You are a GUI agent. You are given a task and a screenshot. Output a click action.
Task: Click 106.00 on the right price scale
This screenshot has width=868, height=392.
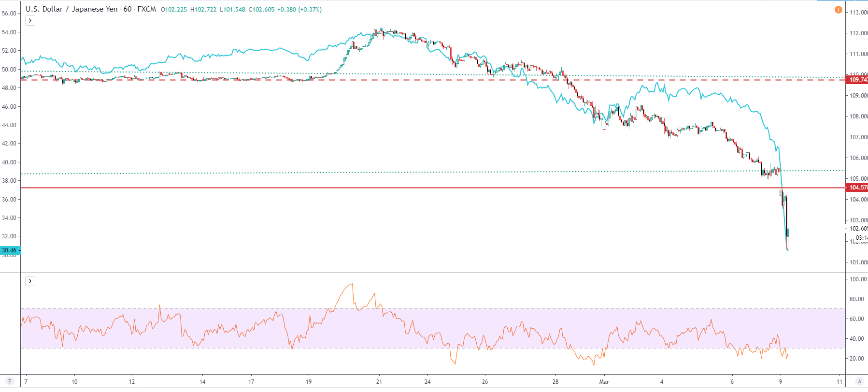tap(859, 158)
